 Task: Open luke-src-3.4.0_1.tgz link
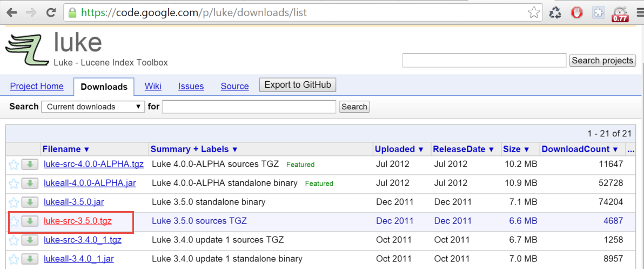tap(83, 240)
